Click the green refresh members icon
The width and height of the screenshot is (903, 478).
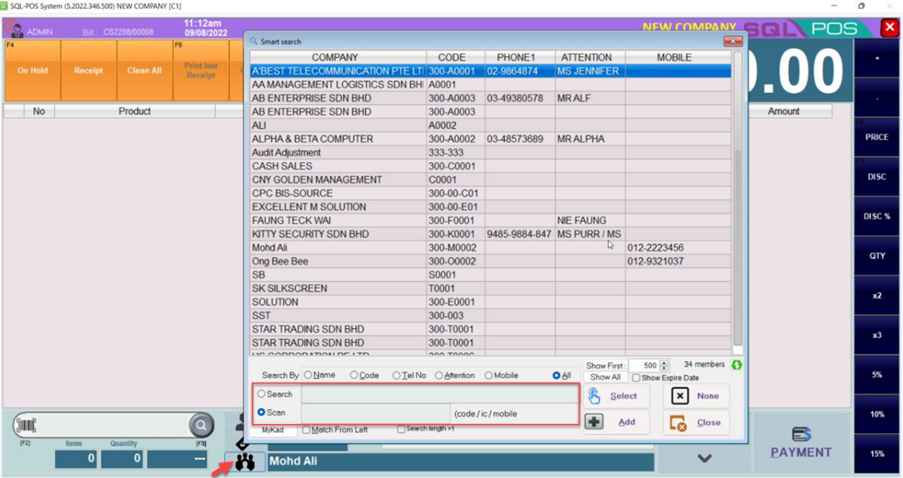click(737, 365)
